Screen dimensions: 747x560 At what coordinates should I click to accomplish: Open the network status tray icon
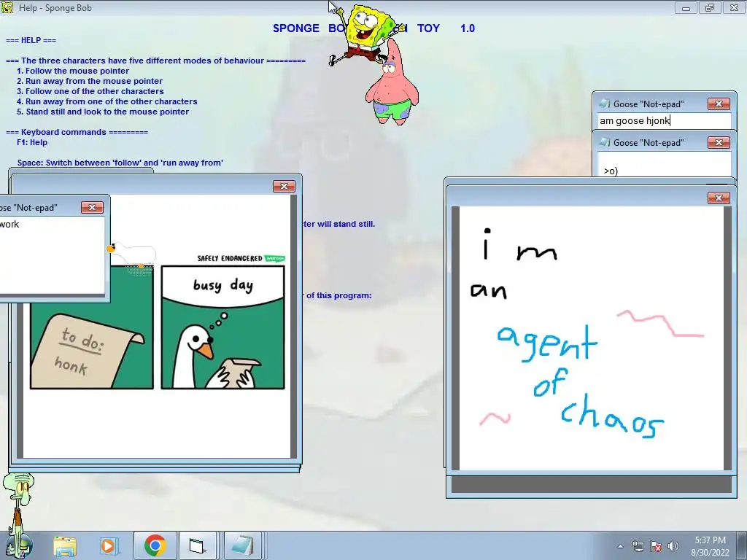[x=638, y=547]
